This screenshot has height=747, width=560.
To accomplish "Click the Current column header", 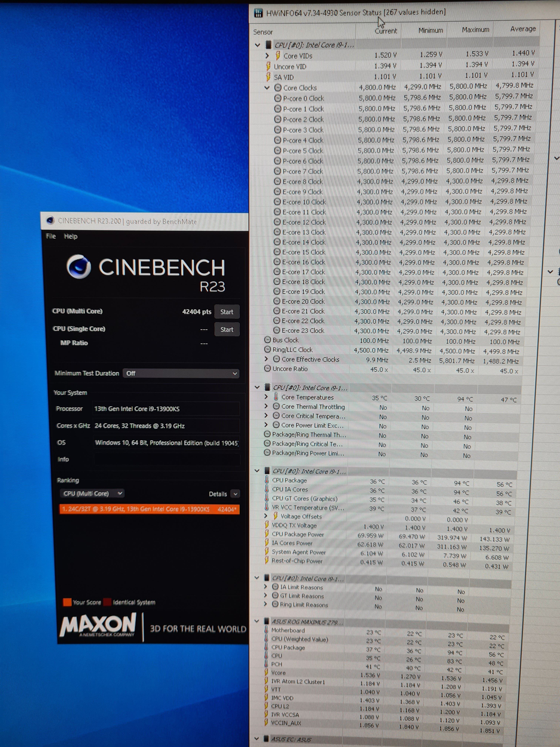I will pyautogui.click(x=386, y=31).
